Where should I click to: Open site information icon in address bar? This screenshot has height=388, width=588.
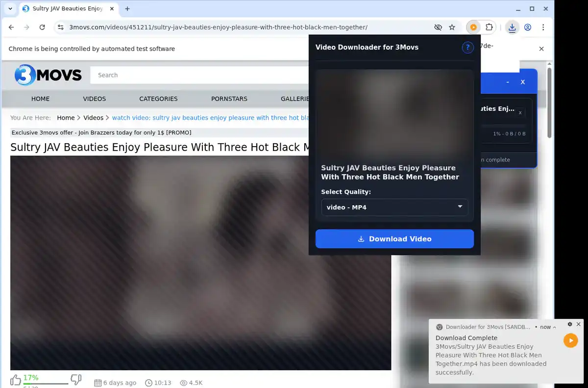click(x=60, y=27)
